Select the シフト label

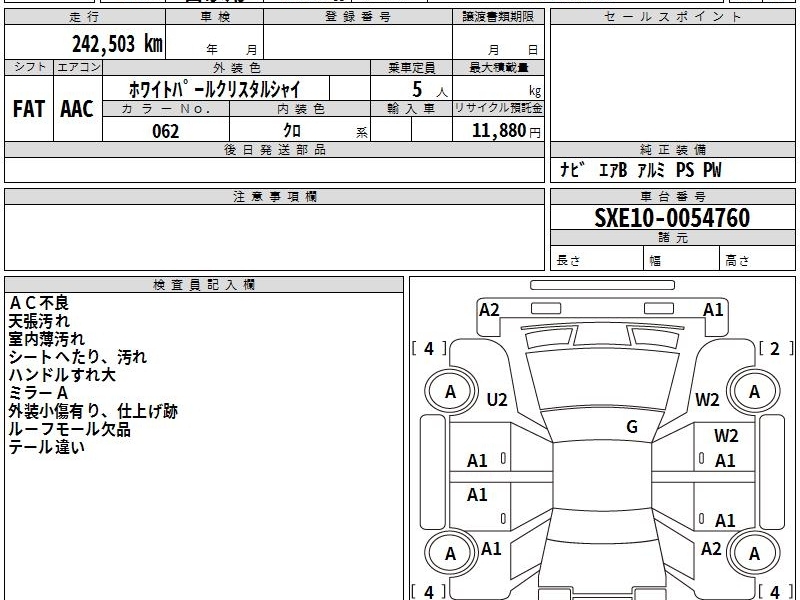[x=29, y=67]
